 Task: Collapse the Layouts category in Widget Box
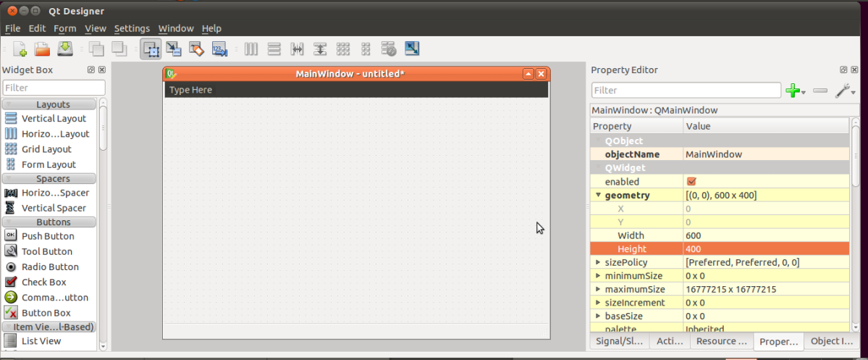[x=49, y=104]
